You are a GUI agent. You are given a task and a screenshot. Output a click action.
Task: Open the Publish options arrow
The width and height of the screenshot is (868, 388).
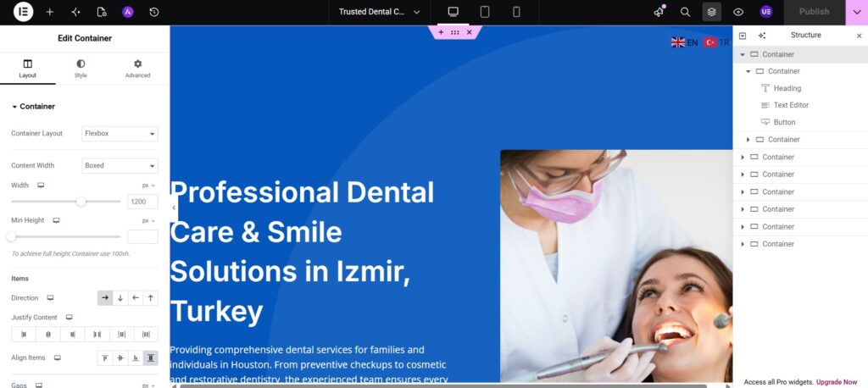(857, 12)
